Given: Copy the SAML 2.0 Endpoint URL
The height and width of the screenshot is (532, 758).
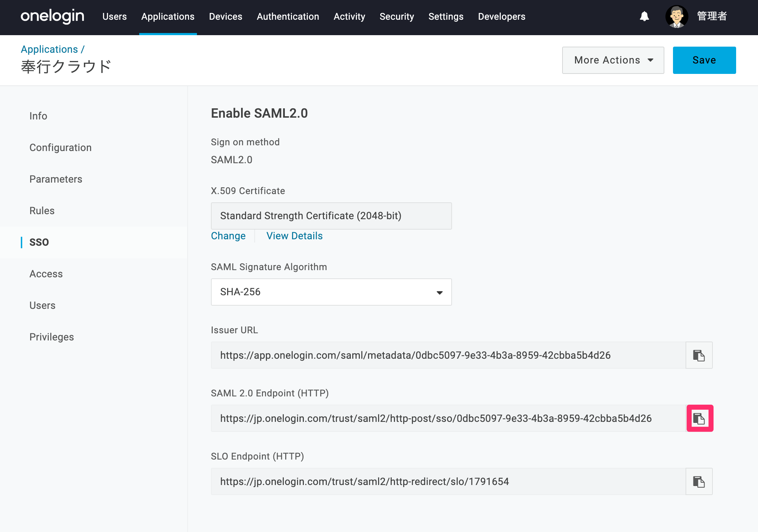Looking at the screenshot, I should (700, 418).
